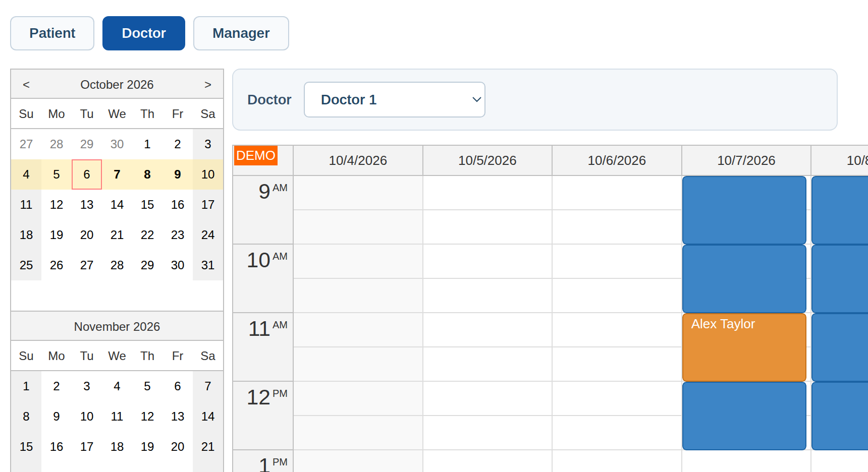This screenshot has height=472, width=868.
Task: Click the 11 AM cell on 10/6/2026
Action: click(x=617, y=330)
